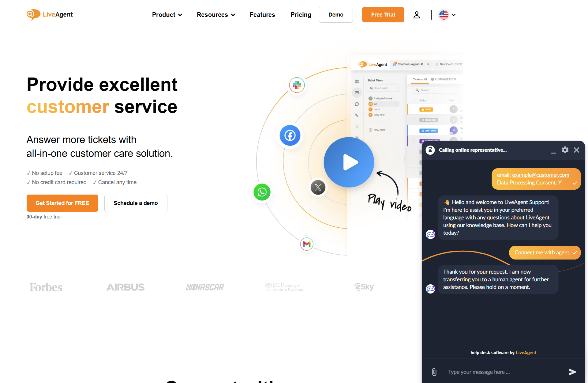Minimize the chat widget
The image size is (588, 383).
[553, 152]
